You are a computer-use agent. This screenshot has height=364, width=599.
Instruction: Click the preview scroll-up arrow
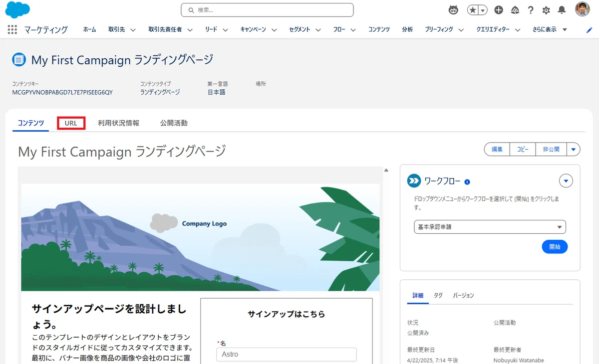point(386,170)
